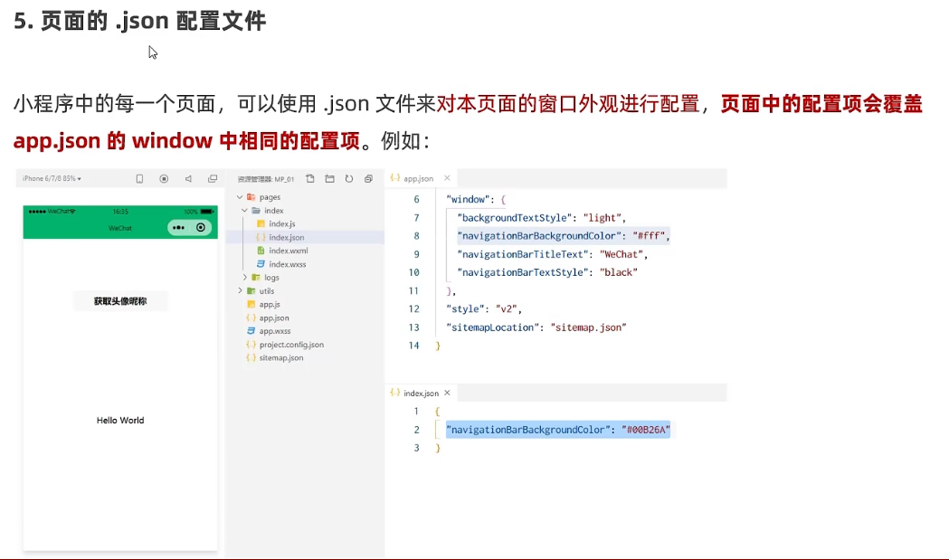Click the "#fff" value on line 8
The height and width of the screenshot is (560, 949).
[650, 236]
